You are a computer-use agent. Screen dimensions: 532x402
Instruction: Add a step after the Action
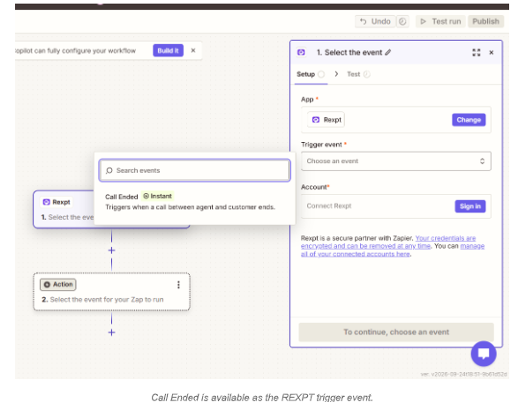(x=111, y=333)
